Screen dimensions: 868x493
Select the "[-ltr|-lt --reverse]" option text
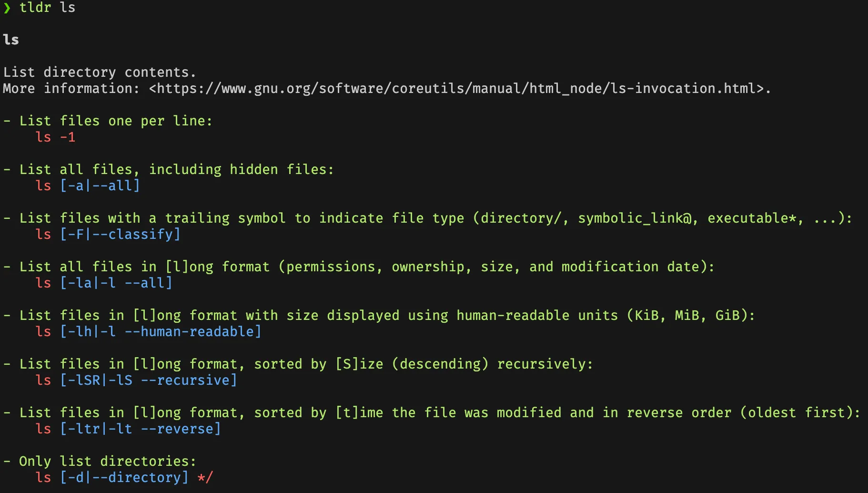tap(140, 429)
